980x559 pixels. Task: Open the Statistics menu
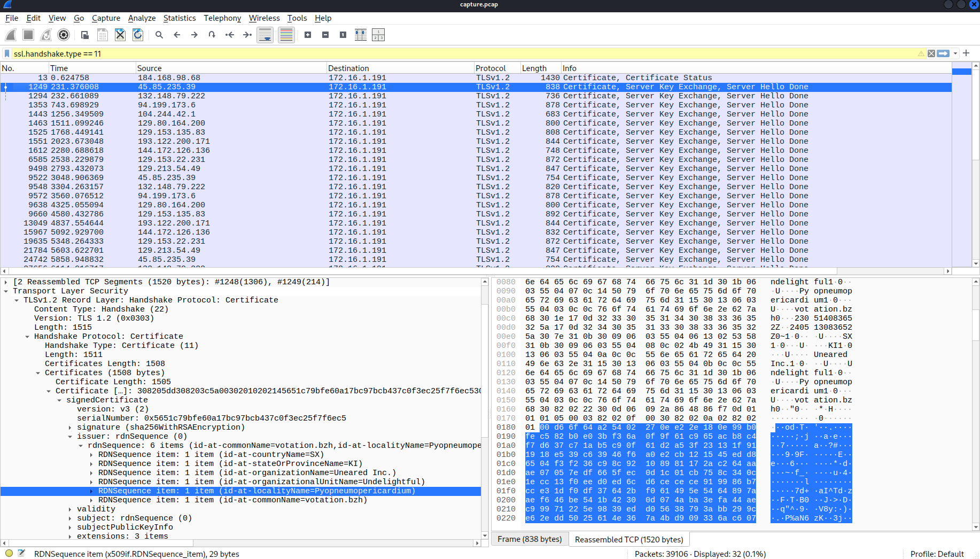179,18
